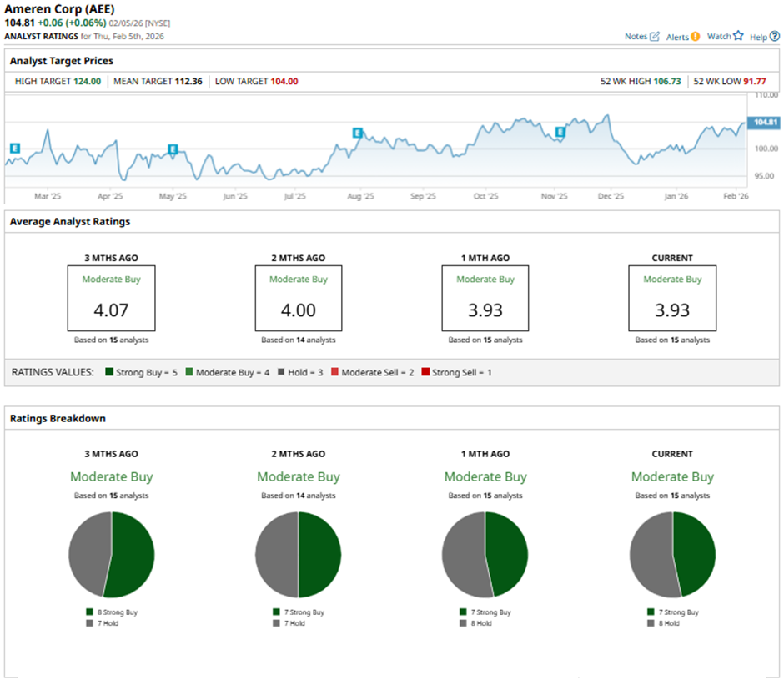Click the CURRENT 3.93 rating box

pos(672,298)
